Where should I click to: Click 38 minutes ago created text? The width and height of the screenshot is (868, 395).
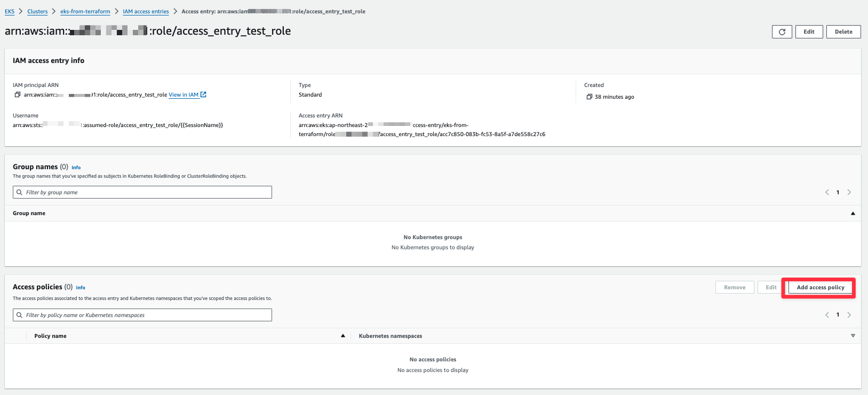(615, 97)
